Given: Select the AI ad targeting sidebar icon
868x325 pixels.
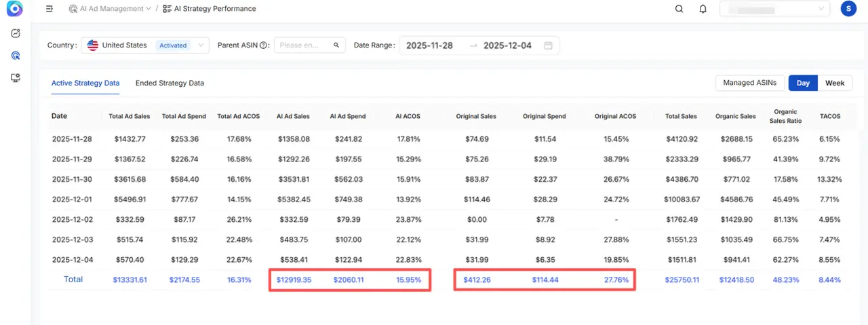Looking at the screenshot, I should 16,56.
